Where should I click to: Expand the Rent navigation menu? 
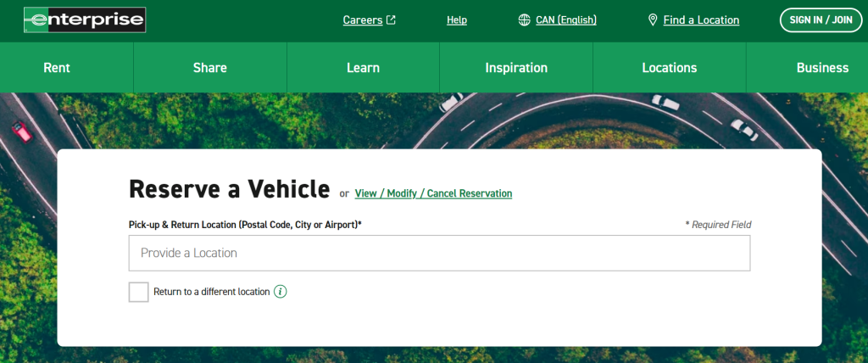[57, 68]
